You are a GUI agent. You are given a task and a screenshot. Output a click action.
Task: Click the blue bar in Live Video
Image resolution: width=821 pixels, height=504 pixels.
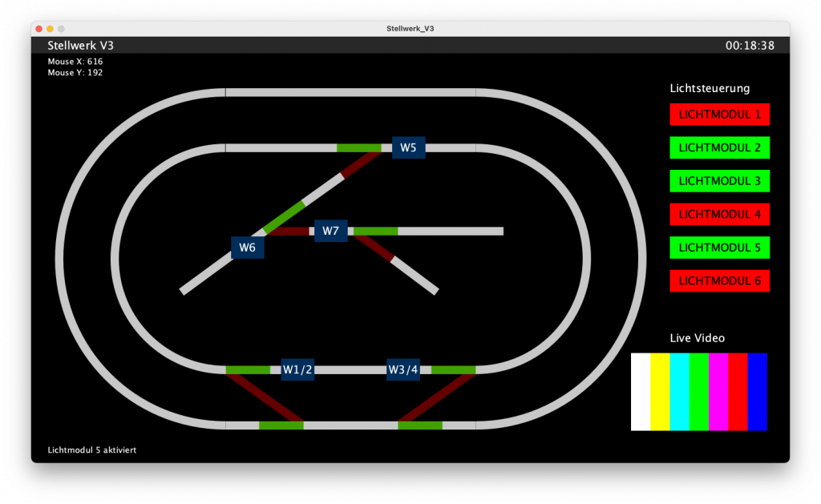pyautogui.click(x=758, y=392)
